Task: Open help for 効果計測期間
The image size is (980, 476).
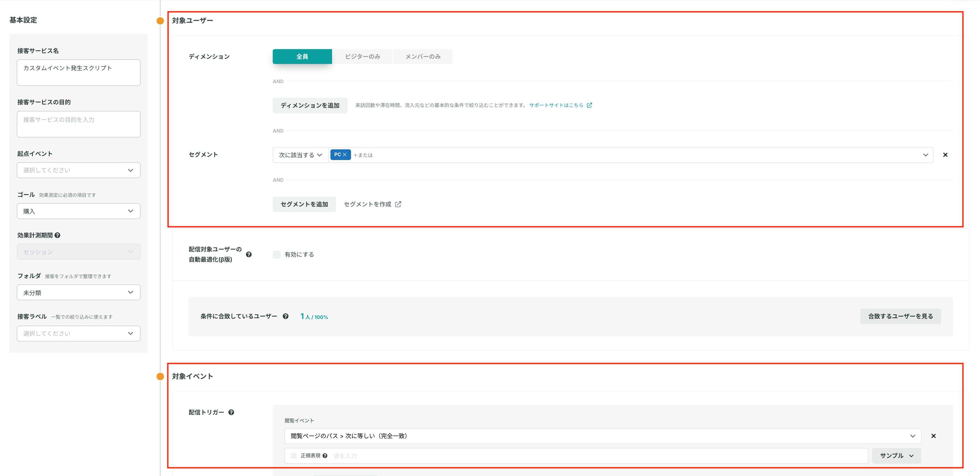Action: coord(57,235)
